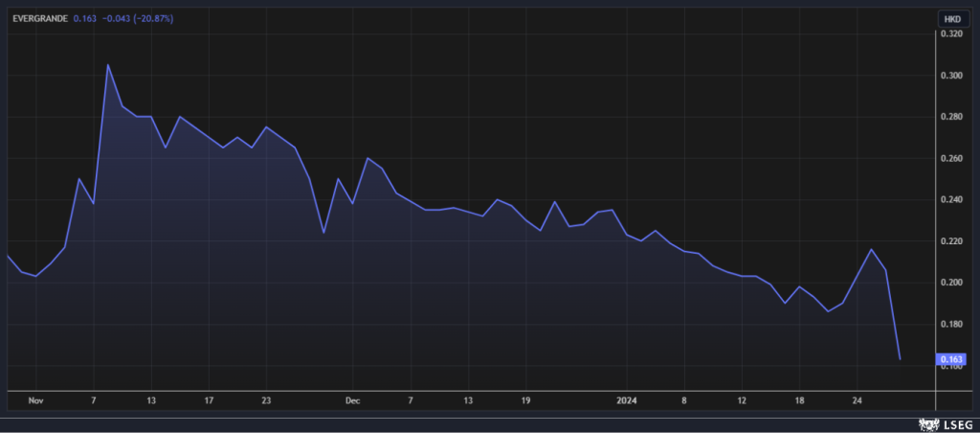The image size is (980, 433).
Task: Click the 0.300 price axis label
Action: (x=952, y=76)
